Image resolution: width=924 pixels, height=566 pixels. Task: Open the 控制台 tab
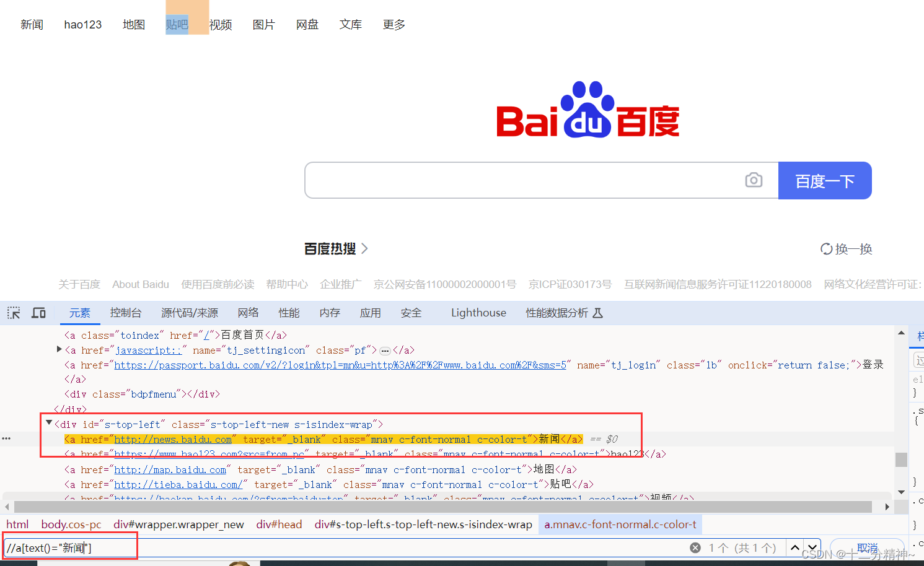coord(126,313)
